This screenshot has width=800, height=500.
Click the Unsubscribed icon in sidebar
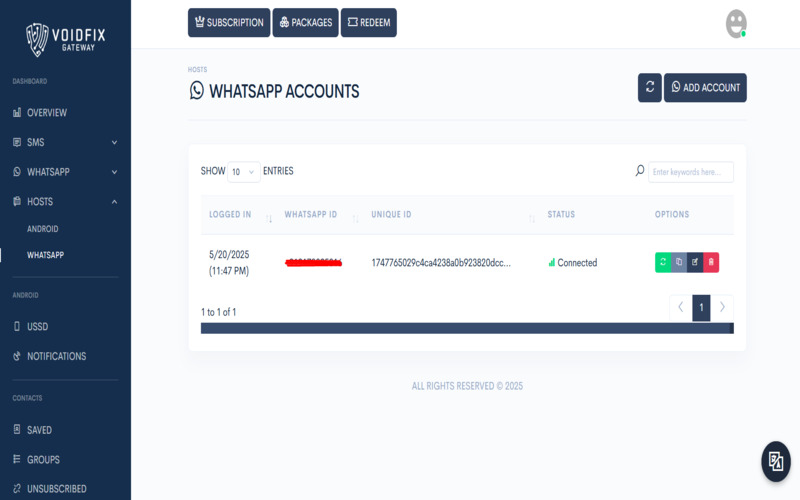(17, 488)
